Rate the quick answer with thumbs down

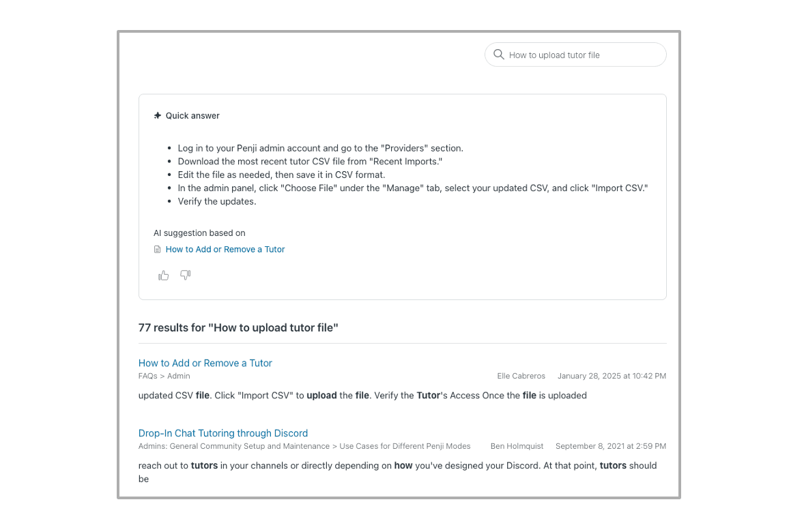tap(185, 275)
